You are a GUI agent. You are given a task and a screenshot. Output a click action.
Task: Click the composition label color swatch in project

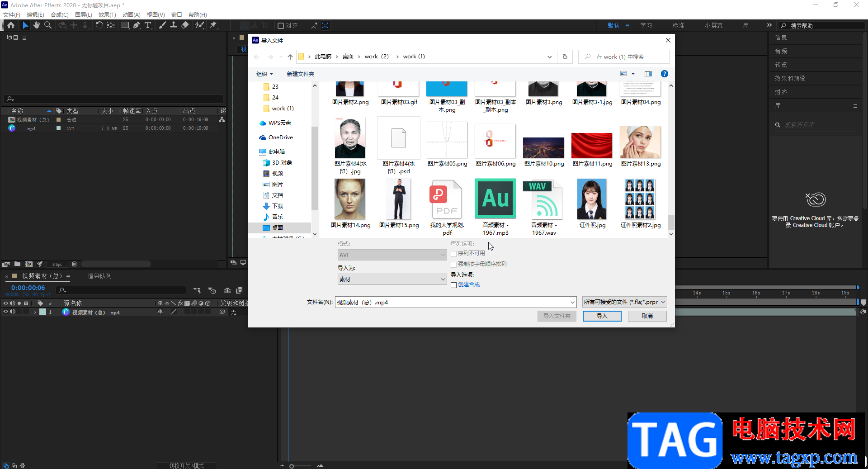tap(58, 120)
